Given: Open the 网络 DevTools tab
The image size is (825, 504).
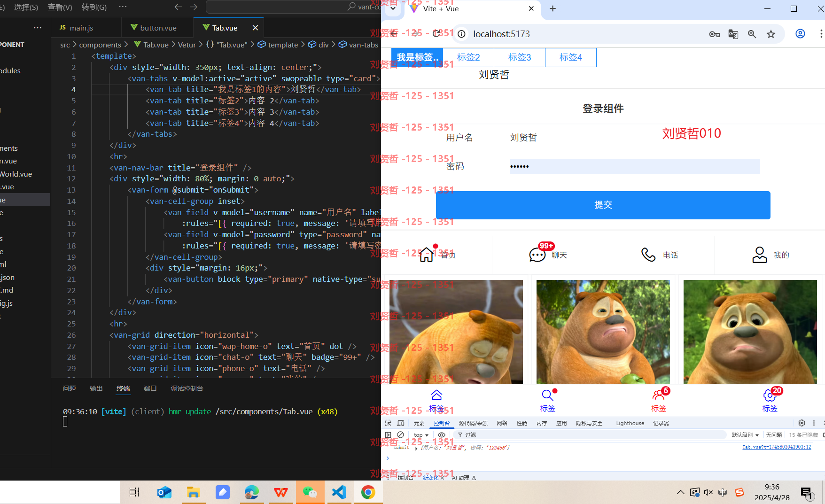Looking at the screenshot, I should [502, 423].
